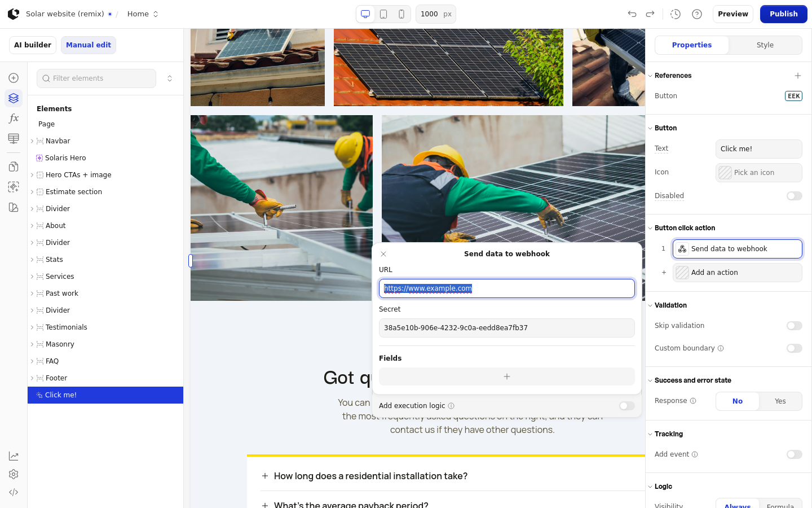Open the code editor icon in sidebar
This screenshot has width=812, height=508.
14,492
